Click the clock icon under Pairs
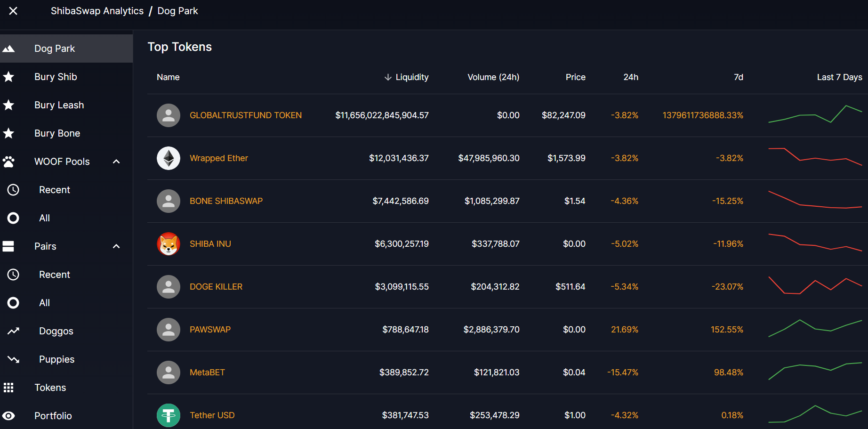The width and height of the screenshot is (868, 429). (13, 275)
